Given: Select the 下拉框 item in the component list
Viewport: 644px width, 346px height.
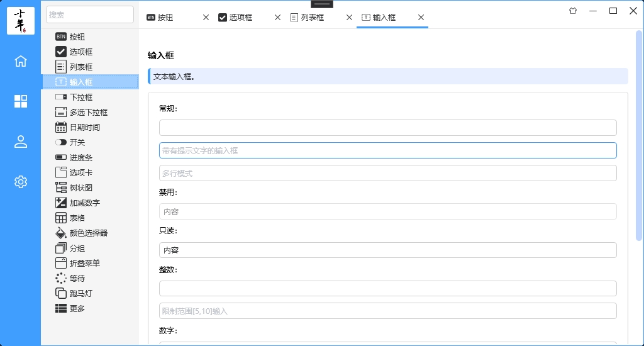Looking at the screenshot, I should tap(90, 97).
